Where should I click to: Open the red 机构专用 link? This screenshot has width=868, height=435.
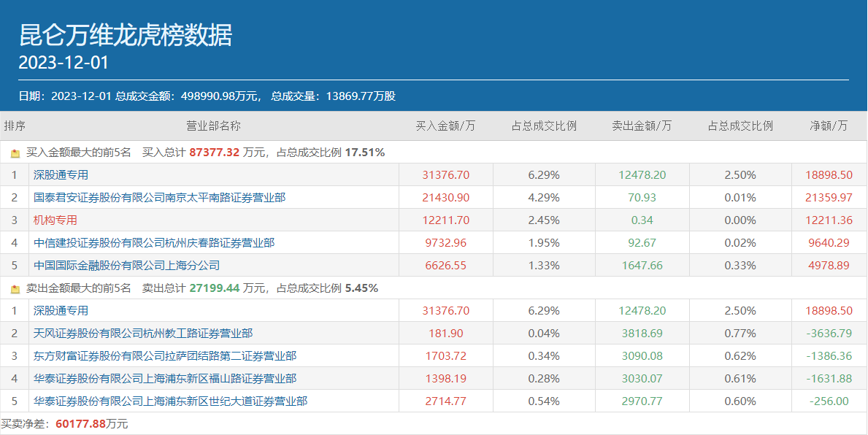(55, 220)
